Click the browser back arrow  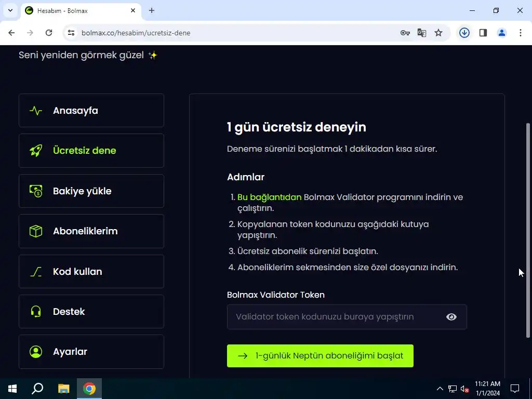tap(11, 33)
